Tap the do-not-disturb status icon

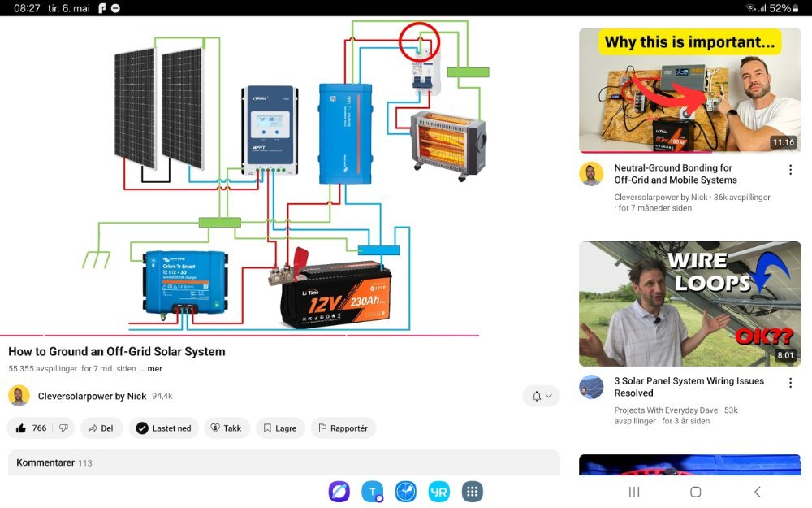tap(115, 8)
